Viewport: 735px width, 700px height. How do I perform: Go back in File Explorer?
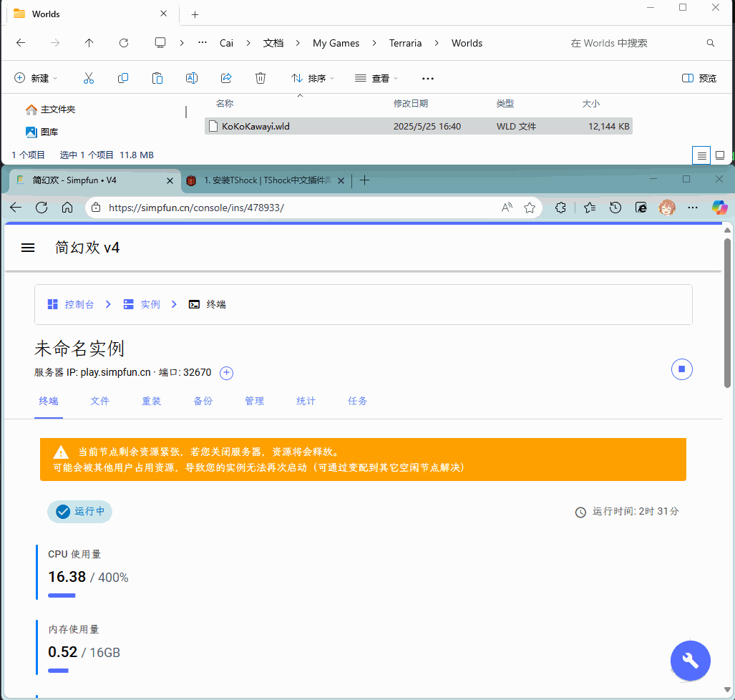tap(21, 43)
